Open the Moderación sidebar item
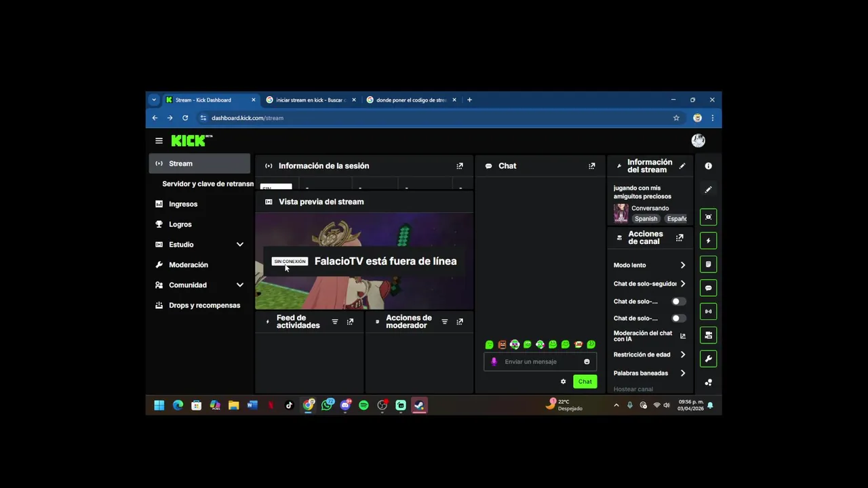The width and height of the screenshot is (868, 488). [x=200, y=265]
